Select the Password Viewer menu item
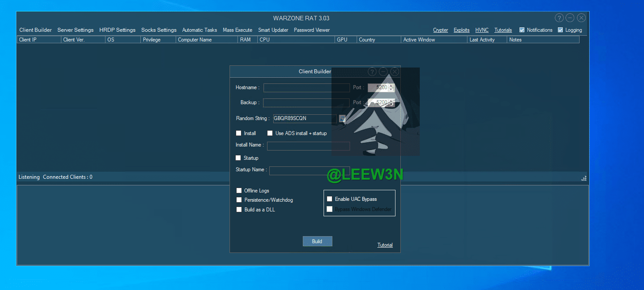 [312, 30]
